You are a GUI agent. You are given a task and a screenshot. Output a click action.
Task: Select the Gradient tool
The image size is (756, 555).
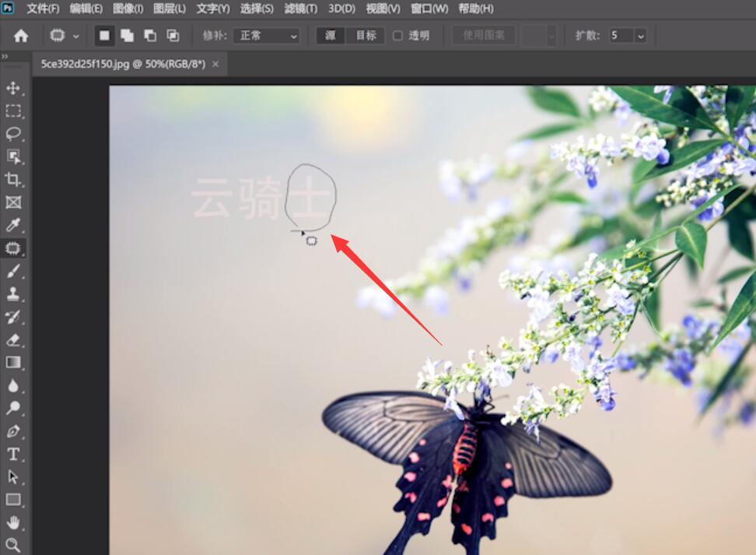(x=13, y=363)
